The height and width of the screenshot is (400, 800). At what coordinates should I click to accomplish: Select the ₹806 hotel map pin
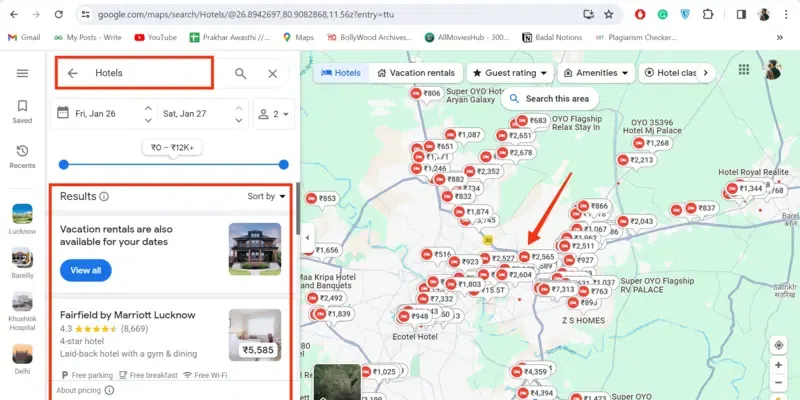[426, 93]
